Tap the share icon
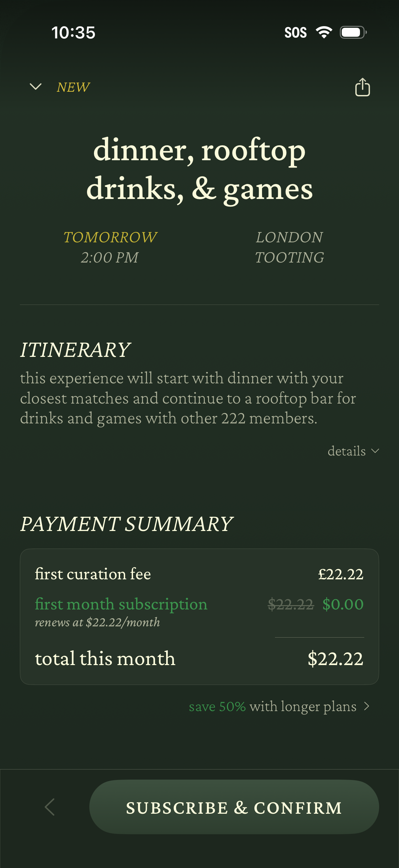The image size is (399, 868). point(362,87)
